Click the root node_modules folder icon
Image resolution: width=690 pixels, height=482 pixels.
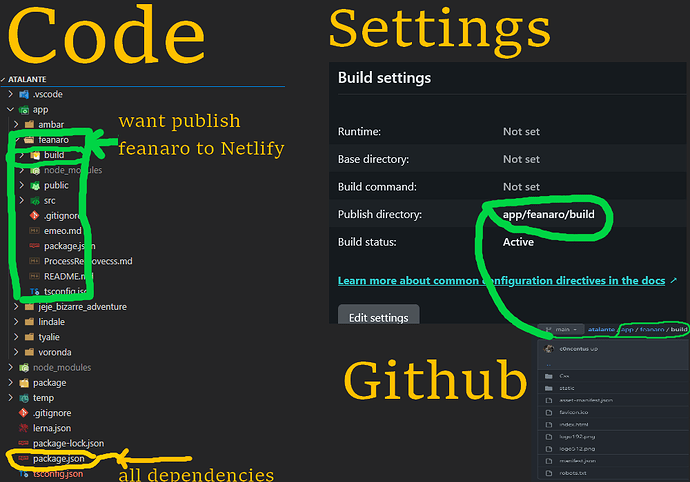click(x=24, y=368)
